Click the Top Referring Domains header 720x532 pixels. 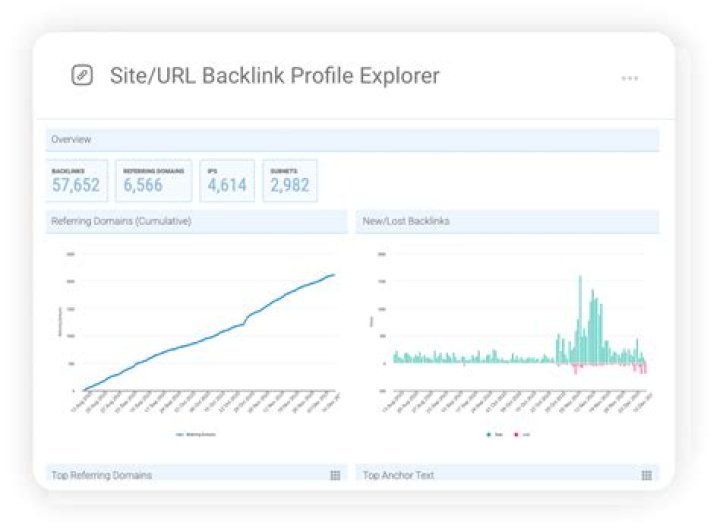[197, 474]
